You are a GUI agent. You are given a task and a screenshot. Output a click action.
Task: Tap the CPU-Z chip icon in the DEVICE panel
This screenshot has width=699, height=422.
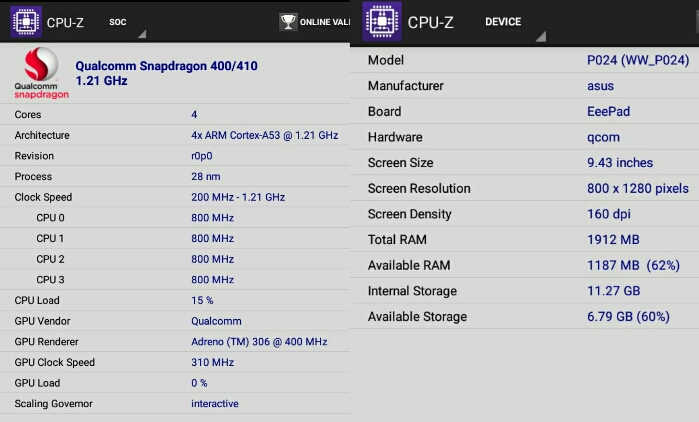pos(382,21)
